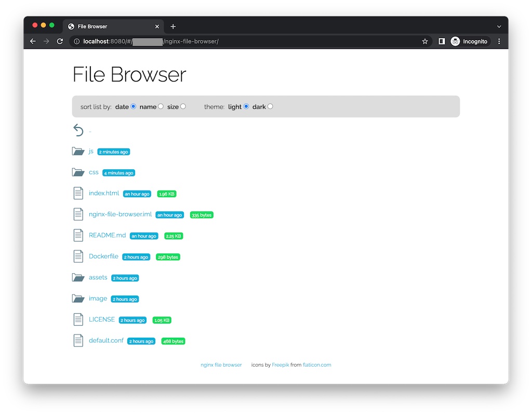The height and width of the screenshot is (415, 532).
Task: View site information icon in address bar
Action: [77, 42]
